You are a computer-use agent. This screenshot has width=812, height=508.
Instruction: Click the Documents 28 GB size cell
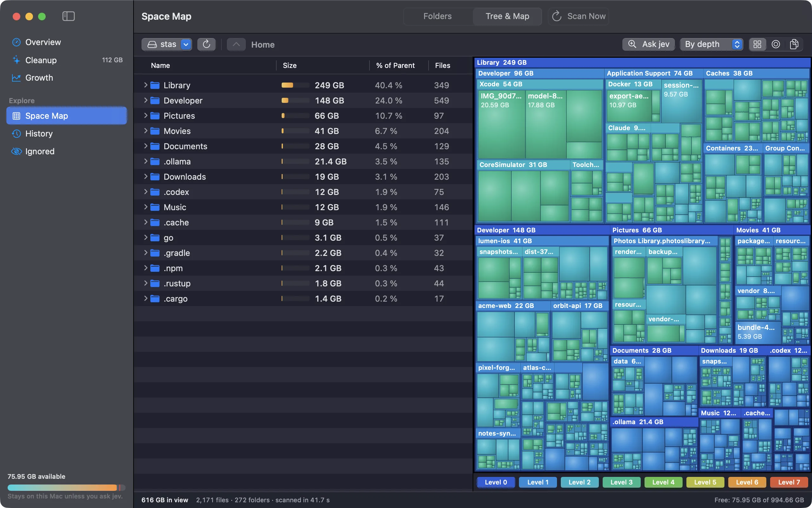[x=326, y=146]
